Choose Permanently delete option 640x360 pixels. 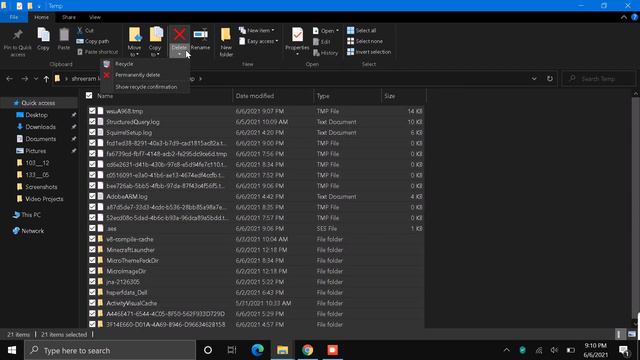pos(145,75)
